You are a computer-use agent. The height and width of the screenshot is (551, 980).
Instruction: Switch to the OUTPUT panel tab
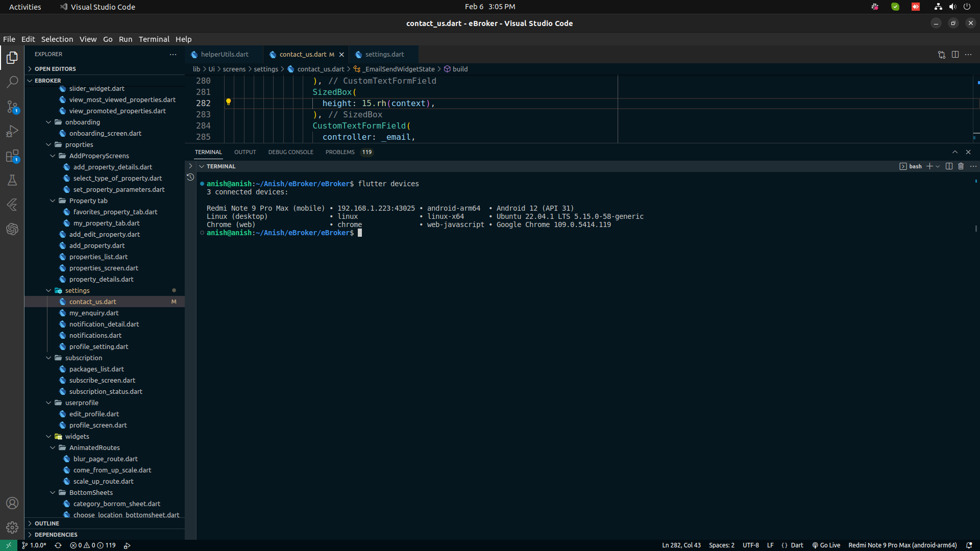245,152
